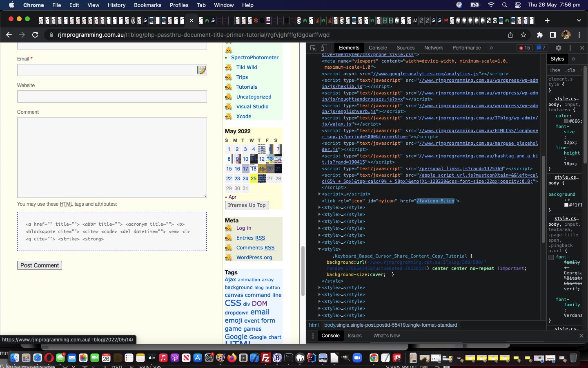
Task: Switch to the Console tab in DevTools
Action: (378, 48)
